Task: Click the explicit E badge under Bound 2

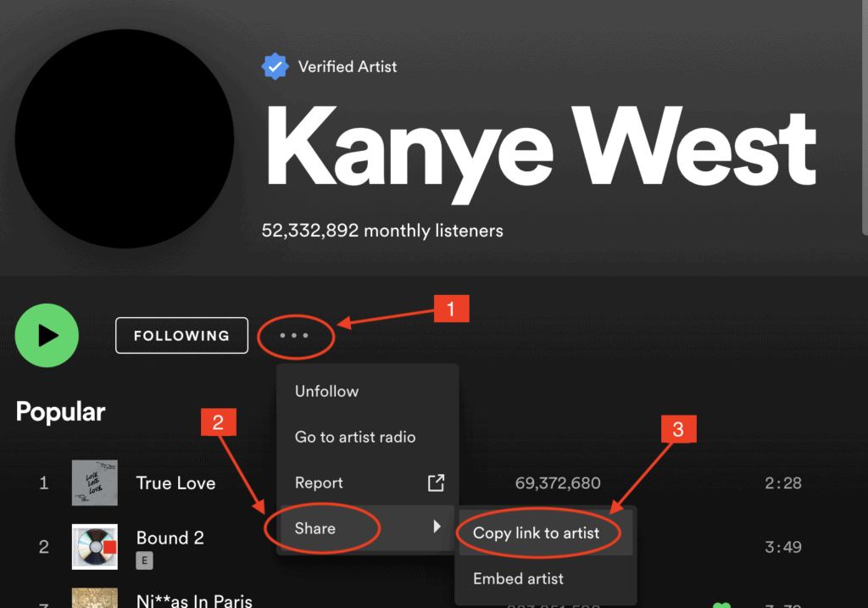Action: coord(144,561)
